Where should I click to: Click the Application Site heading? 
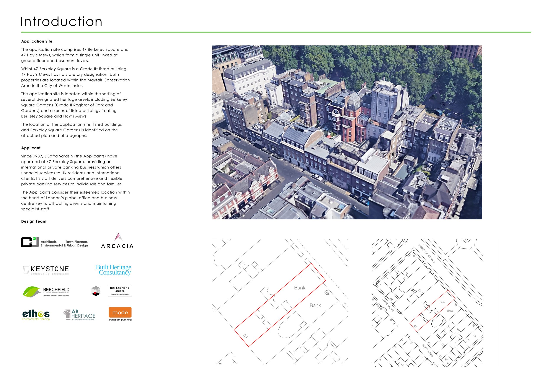[x=37, y=41]
